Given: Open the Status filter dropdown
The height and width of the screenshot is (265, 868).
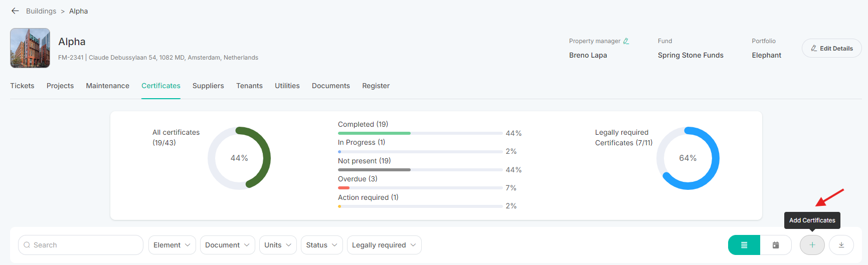Looking at the screenshot, I should coord(321,245).
